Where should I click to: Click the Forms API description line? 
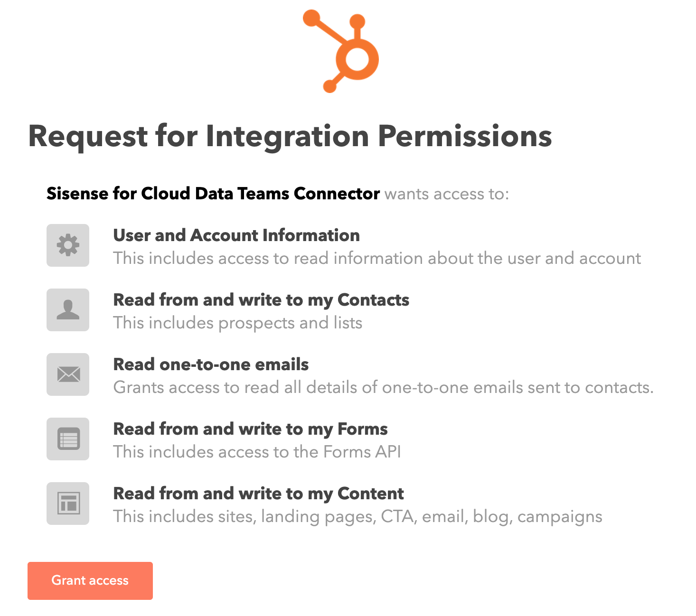pyautogui.click(x=257, y=452)
